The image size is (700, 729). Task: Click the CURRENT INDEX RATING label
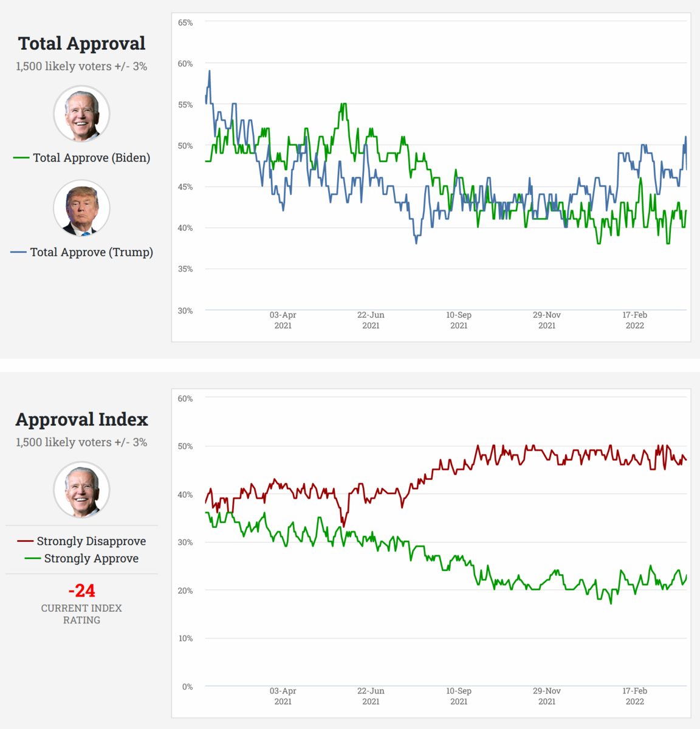[81, 614]
